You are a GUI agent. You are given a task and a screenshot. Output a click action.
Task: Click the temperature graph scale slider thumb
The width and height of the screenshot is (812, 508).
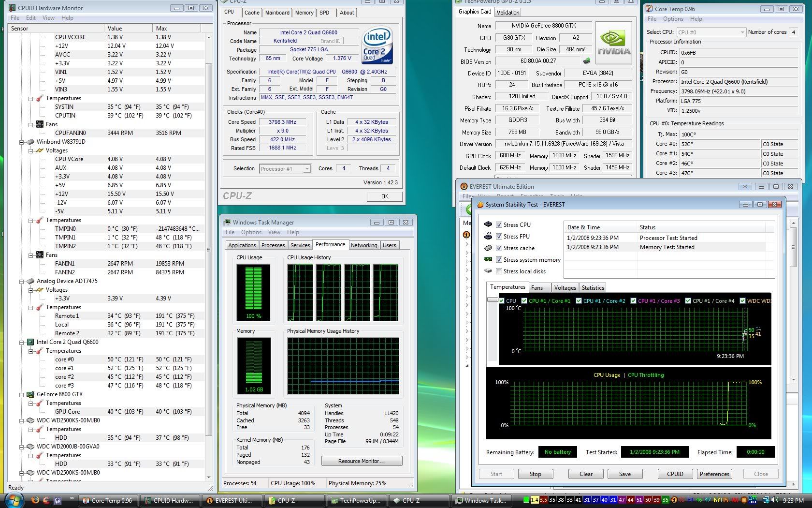pyautogui.click(x=493, y=300)
